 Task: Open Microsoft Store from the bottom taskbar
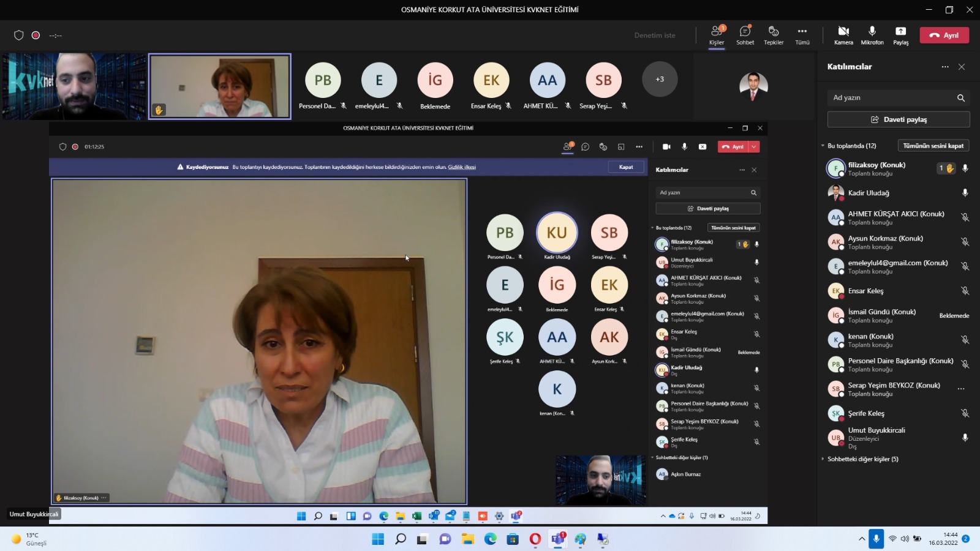(x=513, y=539)
